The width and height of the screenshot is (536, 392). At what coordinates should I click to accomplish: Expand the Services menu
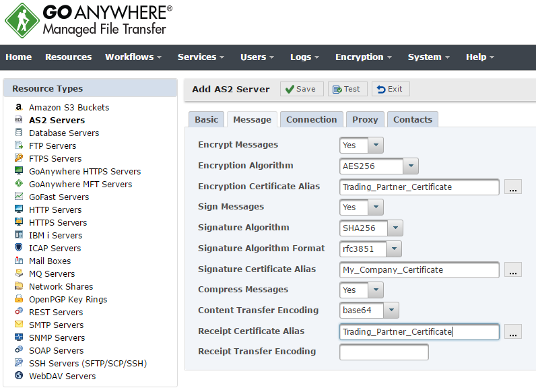(201, 57)
